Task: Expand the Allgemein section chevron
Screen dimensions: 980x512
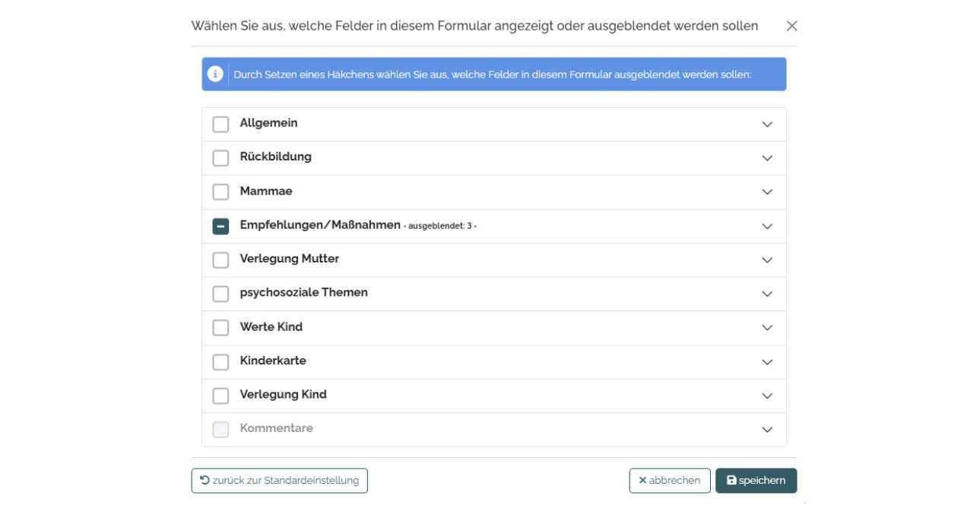Action: pyautogui.click(x=767, y=124)
